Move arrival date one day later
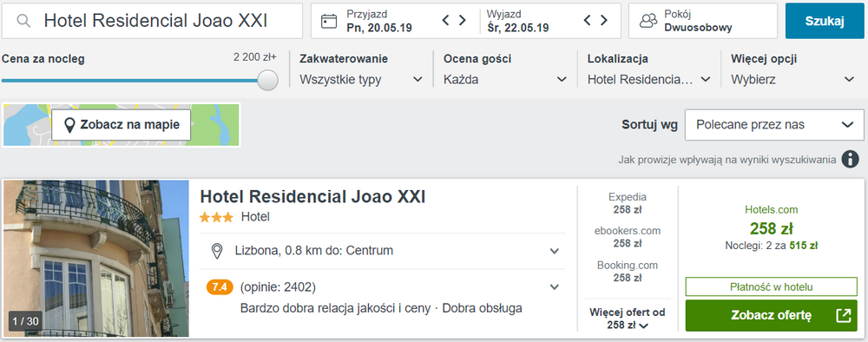 463,21
